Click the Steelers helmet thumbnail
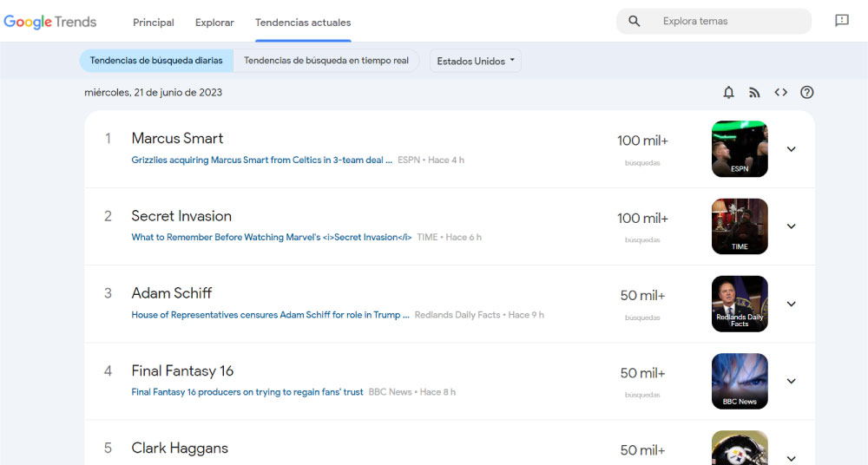This screenshot has height=465, width=868. point(740,448)
